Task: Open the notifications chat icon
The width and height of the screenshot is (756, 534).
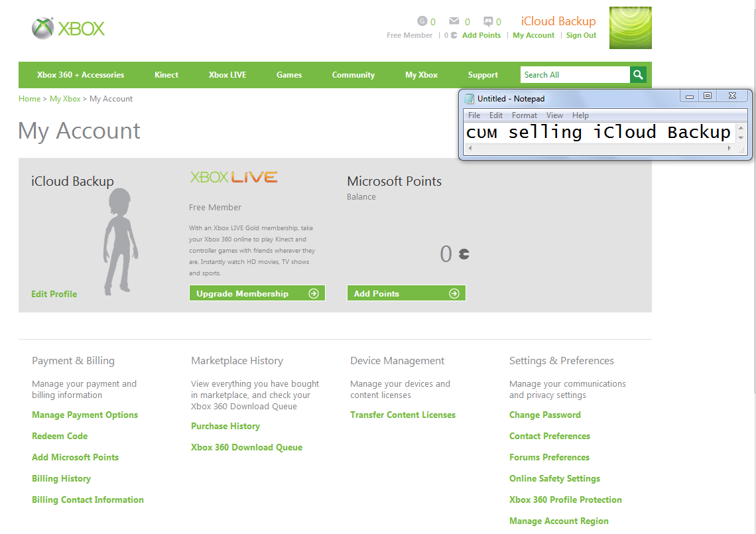Action: click(x=488, y=21)
